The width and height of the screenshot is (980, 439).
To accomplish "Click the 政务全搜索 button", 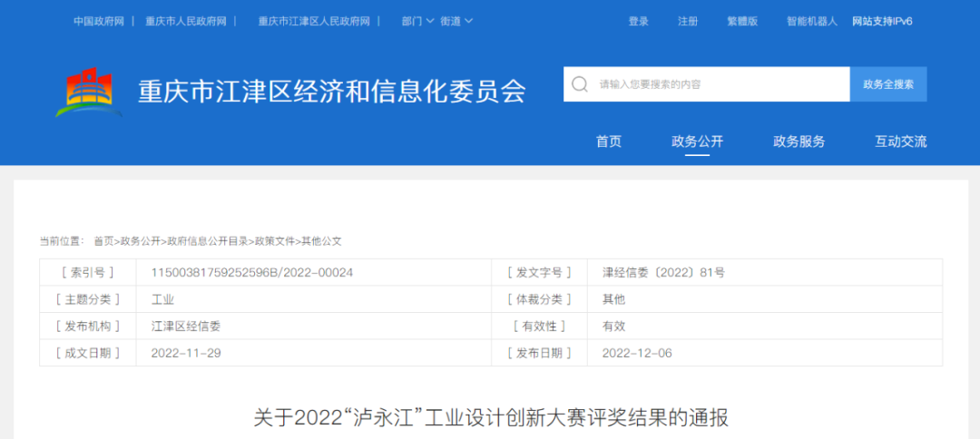I will coord(888,84).
